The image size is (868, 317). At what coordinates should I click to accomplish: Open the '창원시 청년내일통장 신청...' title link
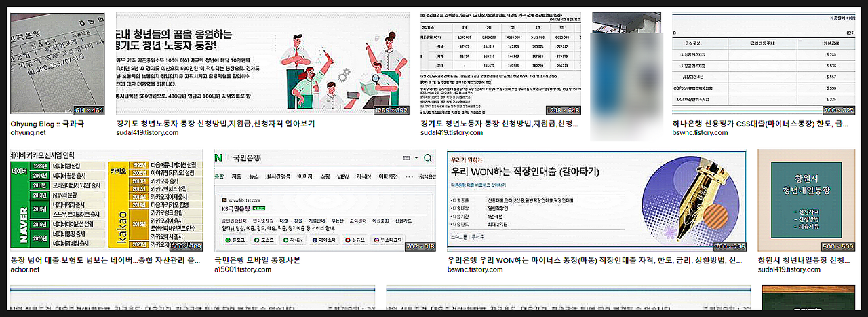point(804,260)
